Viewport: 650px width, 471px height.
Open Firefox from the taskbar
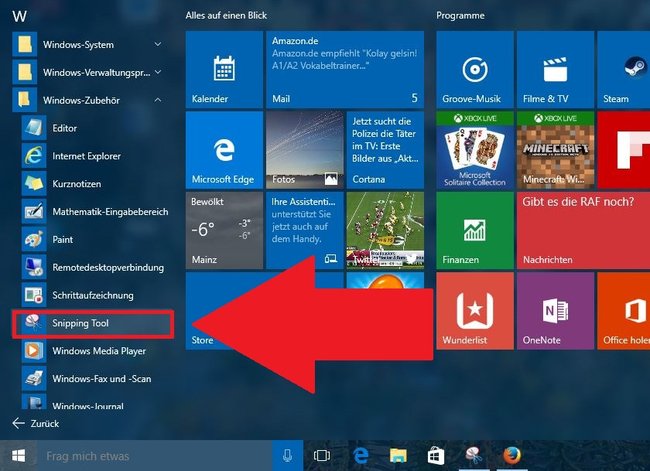tap(512, 456)
